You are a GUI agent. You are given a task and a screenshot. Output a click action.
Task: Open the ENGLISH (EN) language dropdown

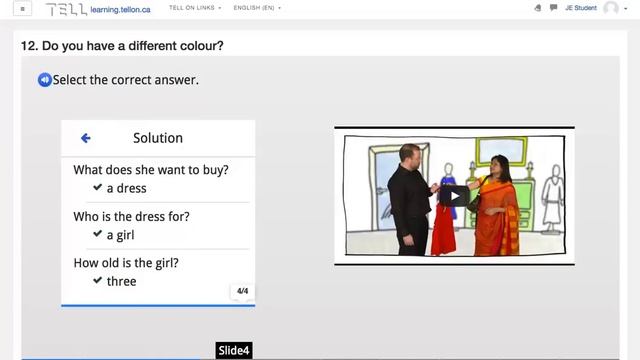coord(257,8)
